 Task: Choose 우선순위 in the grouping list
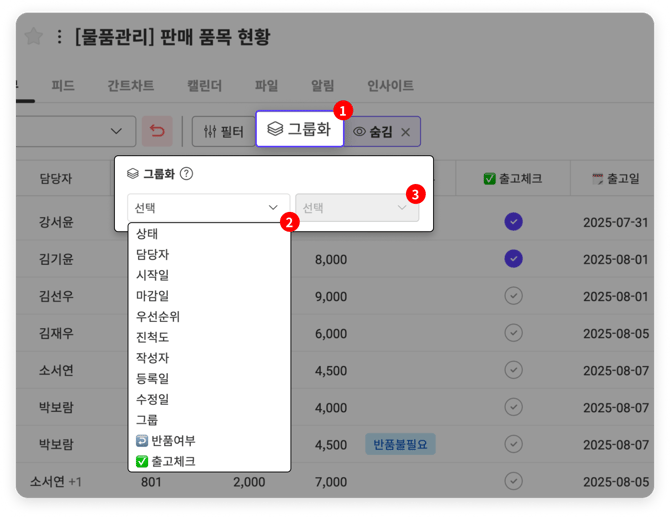158,316
